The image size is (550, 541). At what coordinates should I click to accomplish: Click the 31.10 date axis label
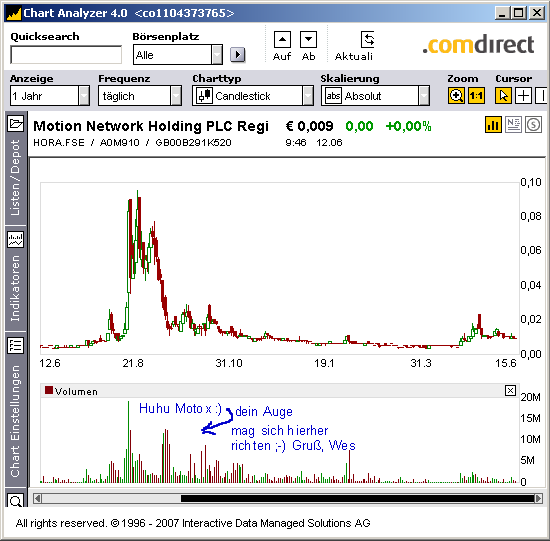pos(229,363)
